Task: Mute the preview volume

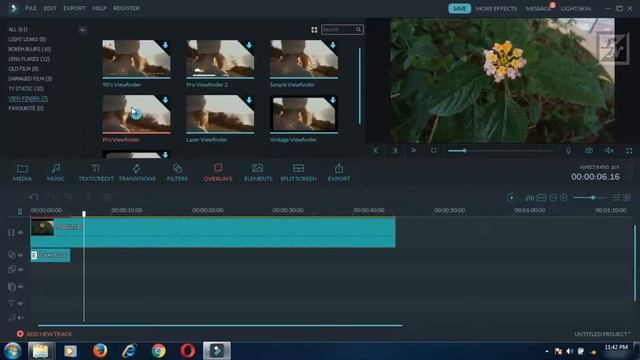Action: pyautogui.click(x=609, y=151)
